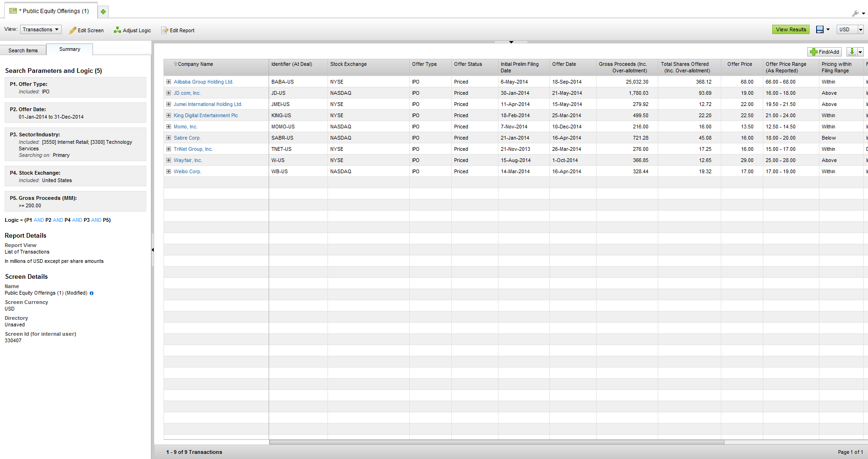
Task: Save the screen using floppy disk icon
Action: [820, 29]
